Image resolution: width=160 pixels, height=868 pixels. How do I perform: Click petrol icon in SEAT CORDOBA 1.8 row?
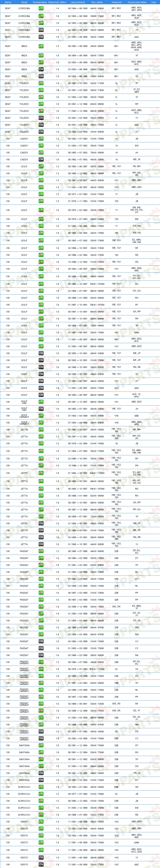coord(41,23)
